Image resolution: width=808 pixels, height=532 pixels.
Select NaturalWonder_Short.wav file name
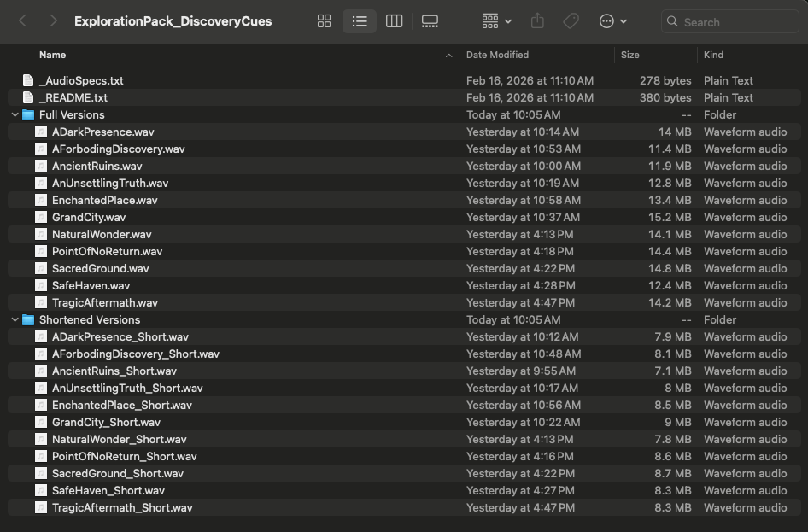(x=119, y=439)
